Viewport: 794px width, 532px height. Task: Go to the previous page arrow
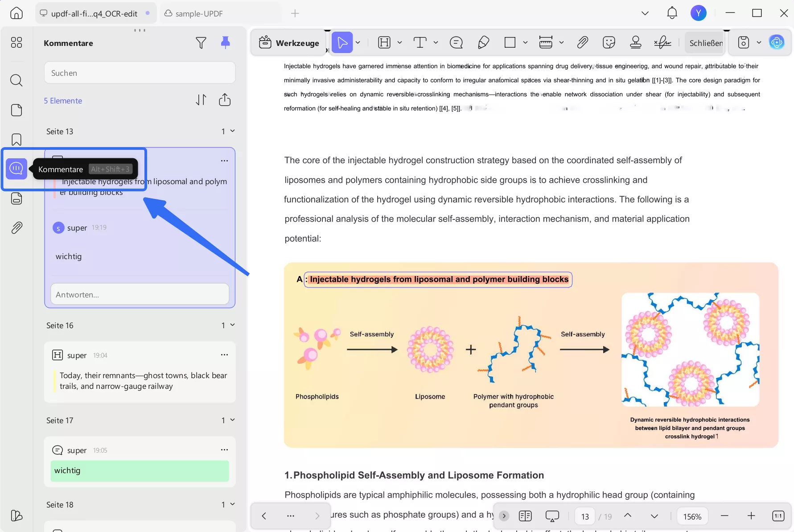[628, 516]
